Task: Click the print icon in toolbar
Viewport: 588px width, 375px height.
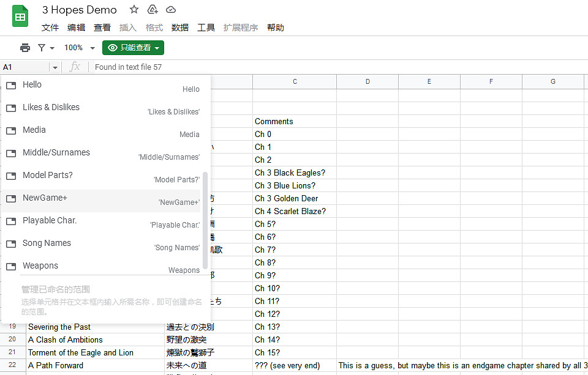Action: pos(25,48)
